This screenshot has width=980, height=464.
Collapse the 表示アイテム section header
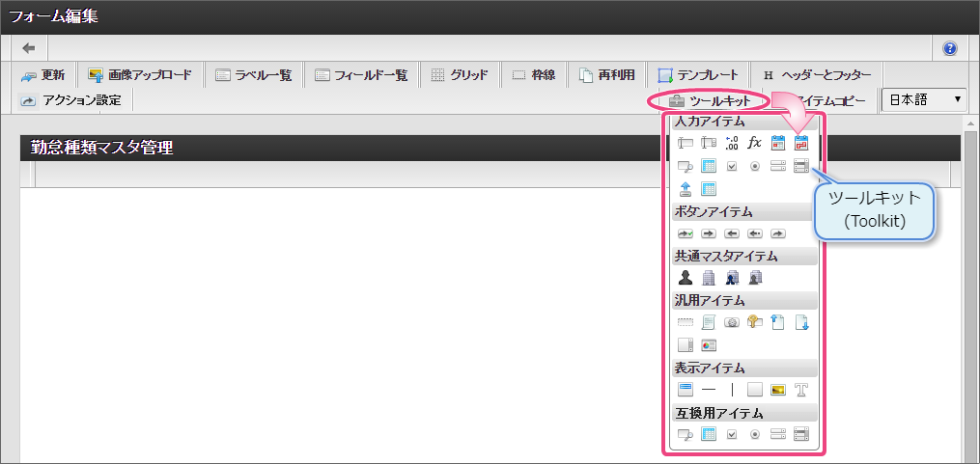tap(745, 368)
